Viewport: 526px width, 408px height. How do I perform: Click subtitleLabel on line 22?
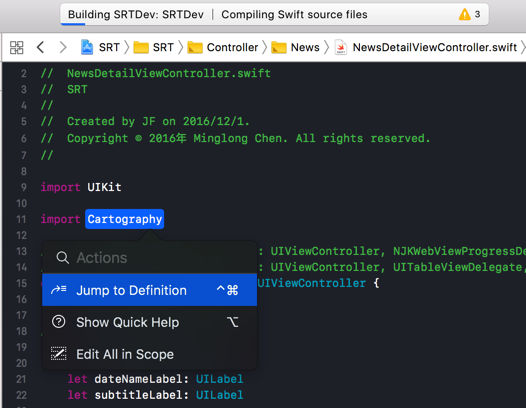pyautogui.click(x=140, y=395)
